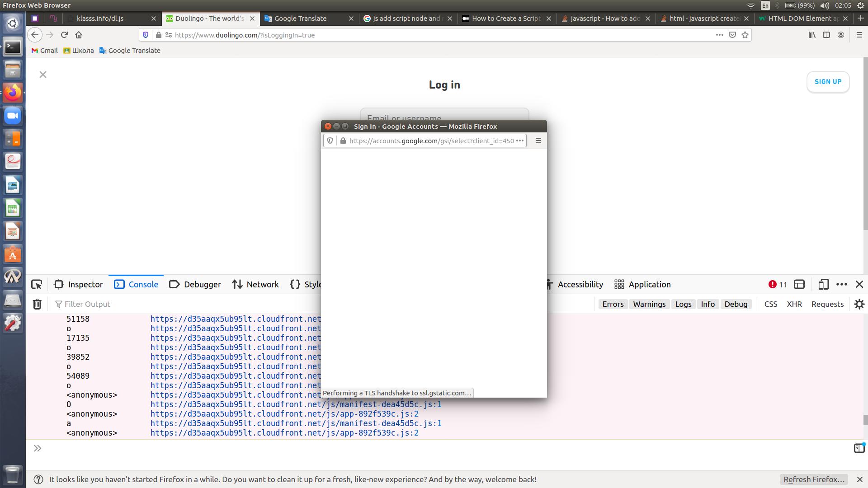
Task: Toggle XHR output filter
Action: coord(794,304)
